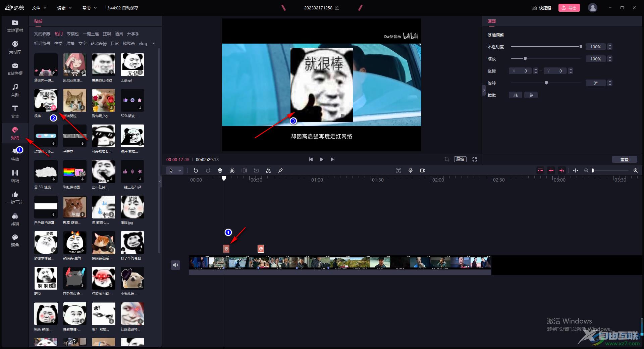Open the 转场 transitions panel
Image resolution: width=644 pixels, height=349 pixels.
[15, 176]
